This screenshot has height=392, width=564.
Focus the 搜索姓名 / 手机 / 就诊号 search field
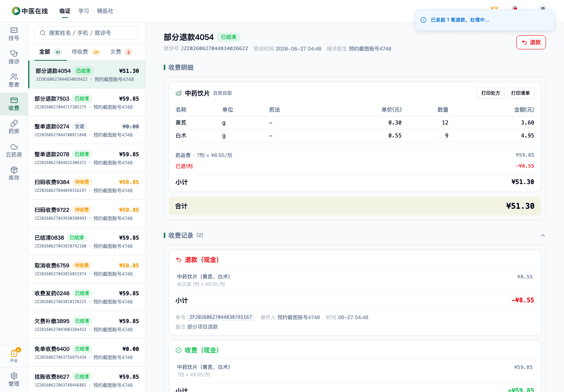click(87, 33)
